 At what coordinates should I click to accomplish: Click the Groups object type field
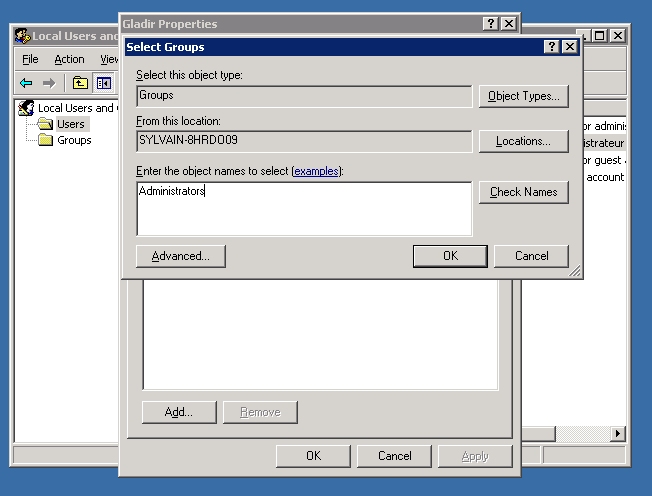[304, 96]
